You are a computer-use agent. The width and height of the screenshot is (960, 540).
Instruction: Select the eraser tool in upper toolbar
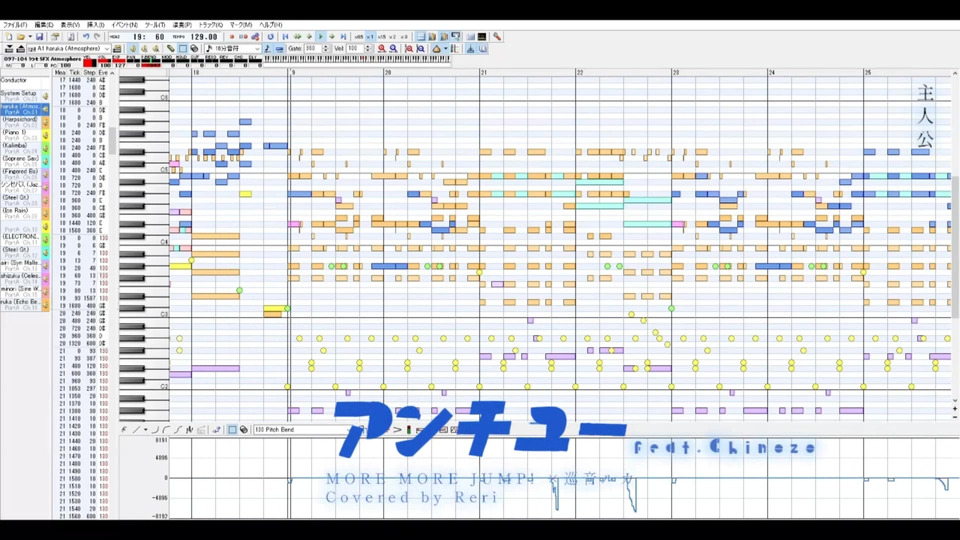coord(194,48)
